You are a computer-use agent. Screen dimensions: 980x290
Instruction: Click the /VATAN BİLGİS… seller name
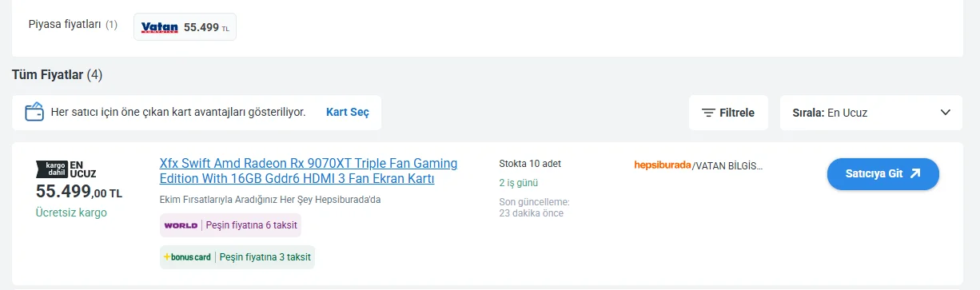click(727, 165)
